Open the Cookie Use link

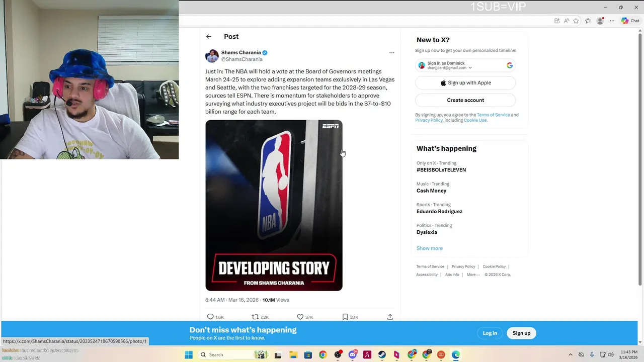(x=475, y=120)
